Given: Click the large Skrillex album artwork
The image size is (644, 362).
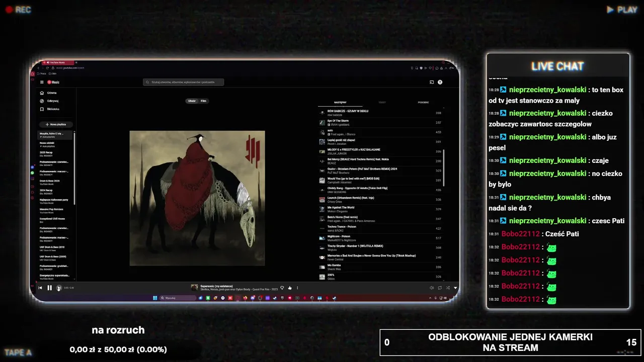Looking at the screenshot, I should pyautogui.click(x=197, y=198).
